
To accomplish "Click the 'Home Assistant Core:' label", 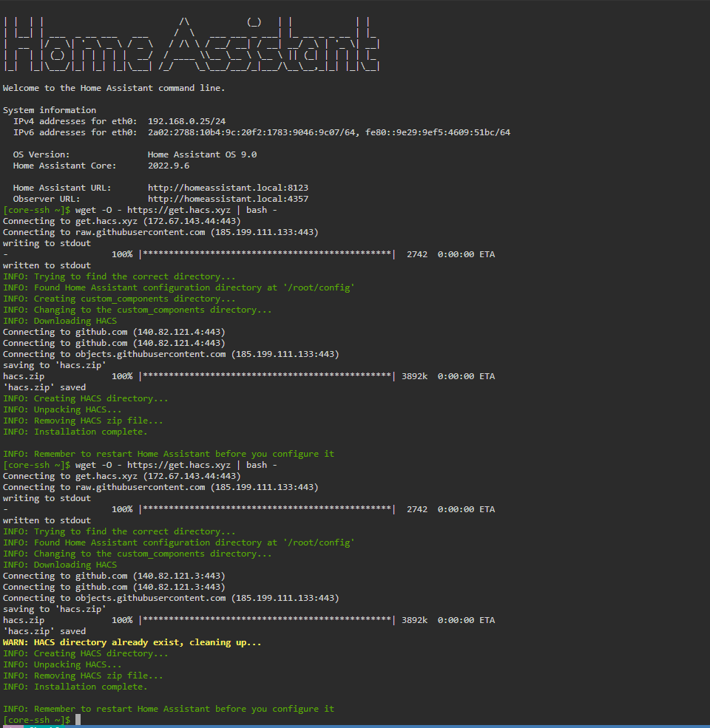I will (64, 166).
